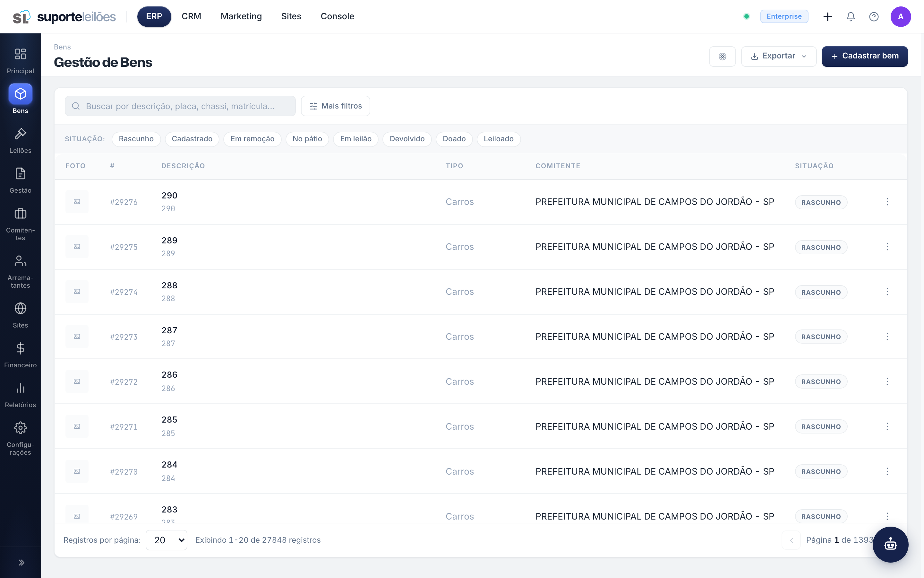Viewport: 924px width, 578px height.
Task: Open help question mark icon
Action: 874,16
